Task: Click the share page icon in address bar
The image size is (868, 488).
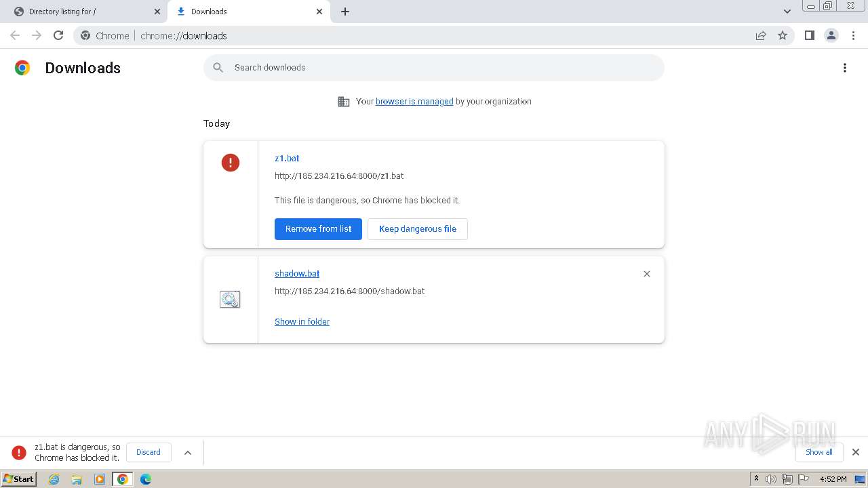Action: coord(761,35)
